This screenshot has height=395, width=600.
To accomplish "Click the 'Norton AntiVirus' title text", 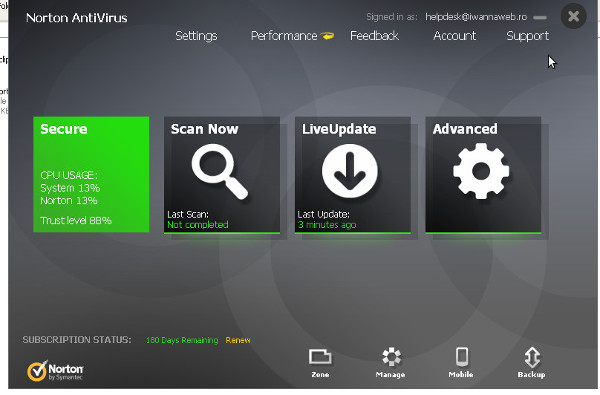I will coord(77,18).
